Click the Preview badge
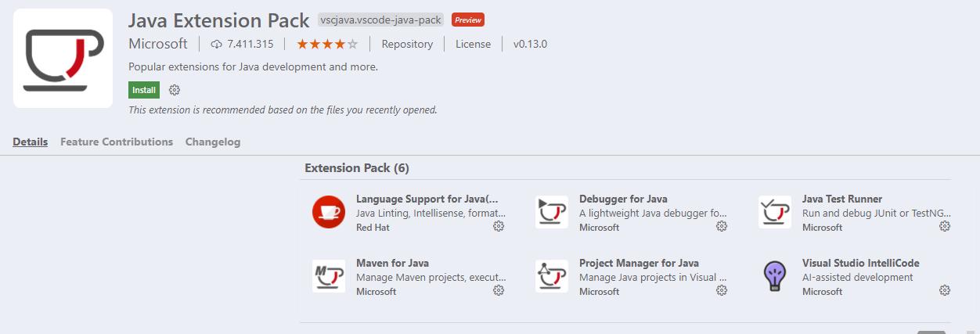The width and height of the screenshot is (980, 334). 467,20
